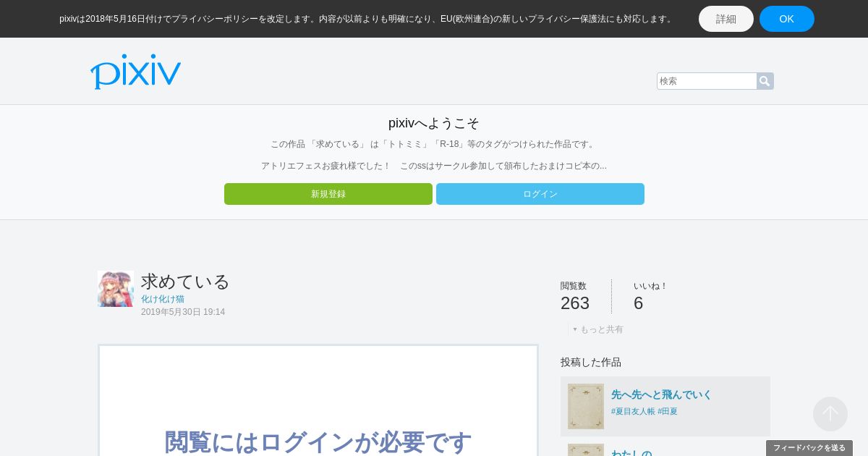
Task: Click the blue ログイン button
Action: (540, 194)
